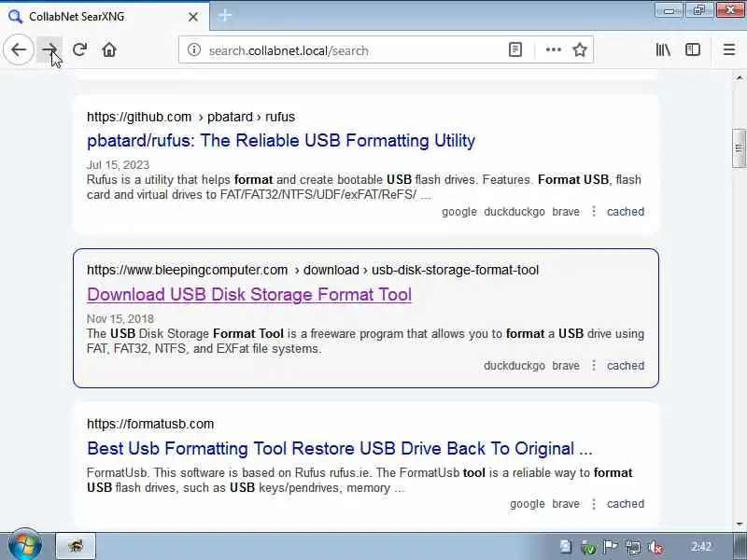Click the green shield tray icon
This screenshot has height=560, width=747.
[x=588, y=548]
